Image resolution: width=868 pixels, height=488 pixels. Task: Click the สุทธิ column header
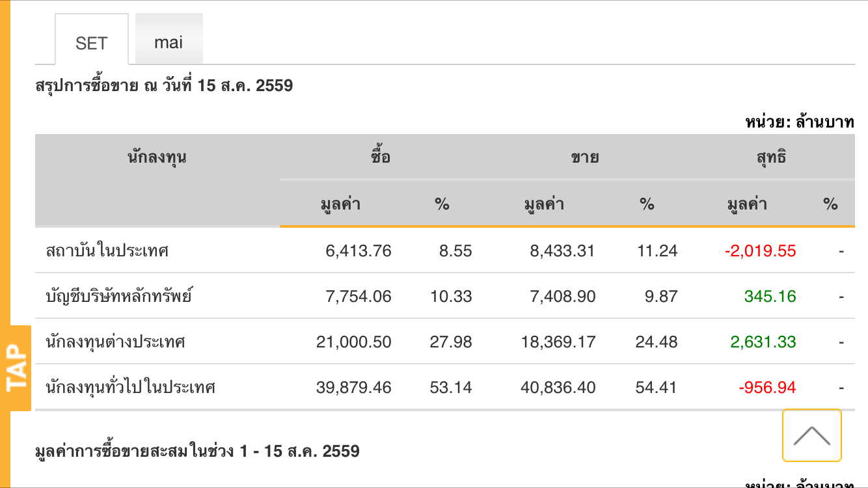click(772, 157)
